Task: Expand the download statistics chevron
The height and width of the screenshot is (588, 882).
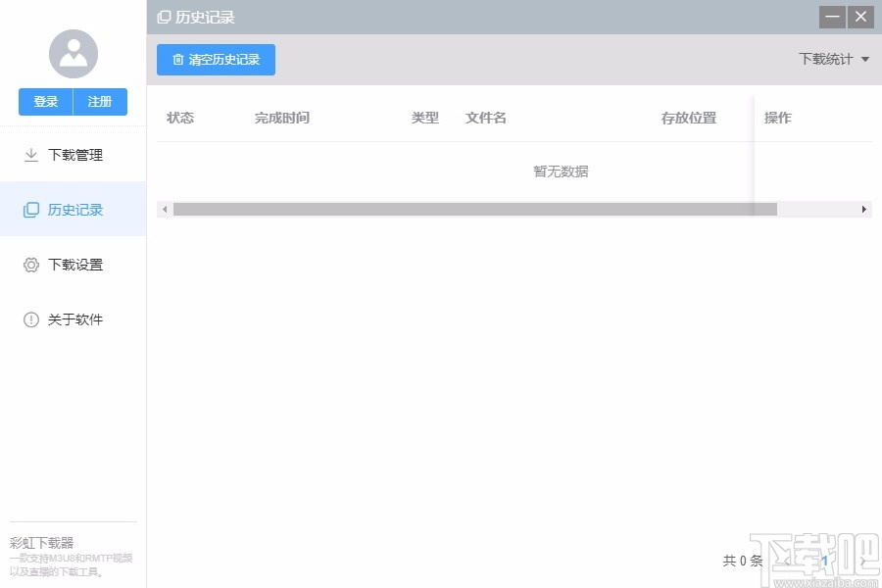Action: pos(864,59)
